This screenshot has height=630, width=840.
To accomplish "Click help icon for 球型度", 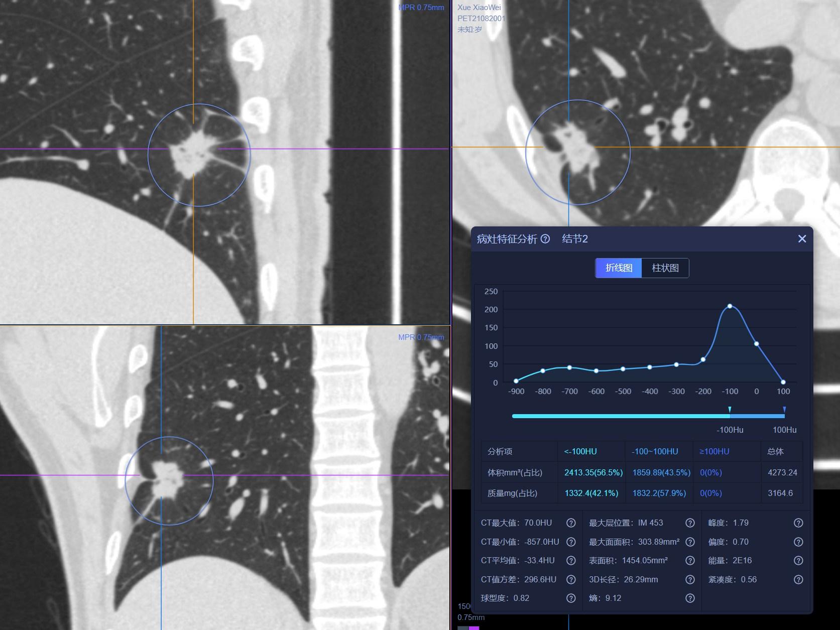I will click(x=571, y=598).
